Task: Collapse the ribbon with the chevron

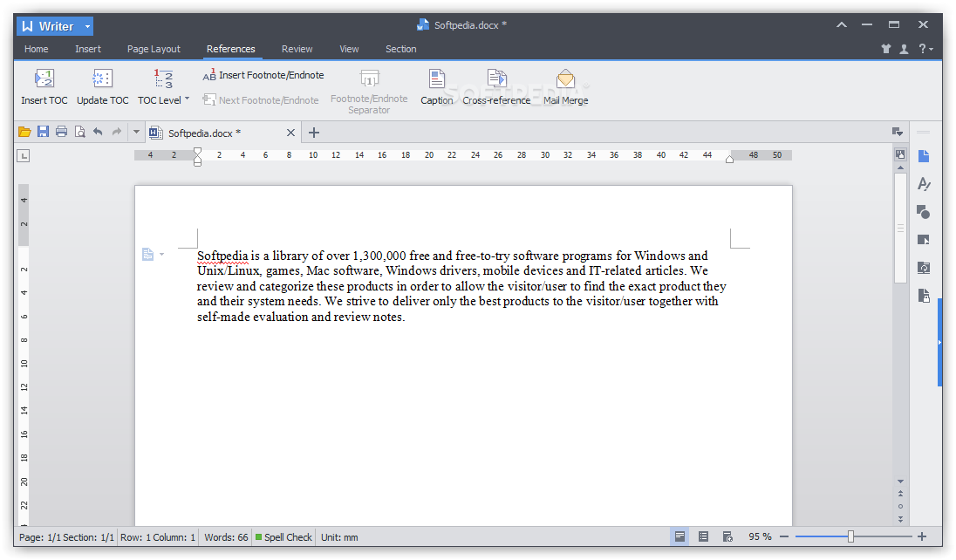Action: tap(842, 25)
